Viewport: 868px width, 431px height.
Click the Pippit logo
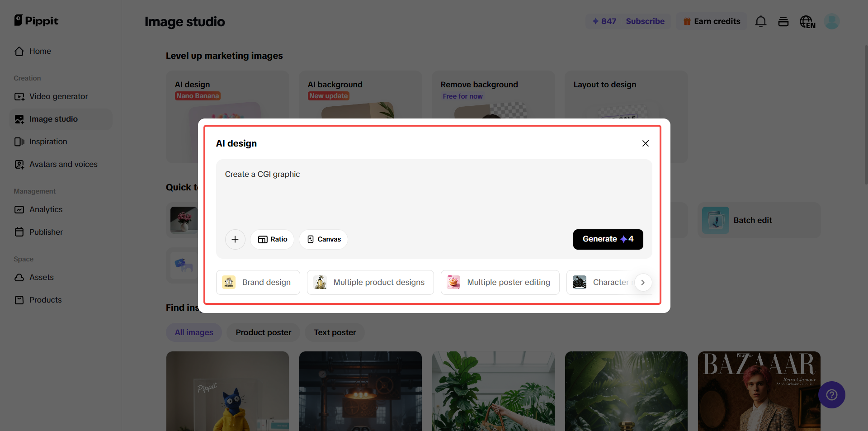tap(36, 21)
